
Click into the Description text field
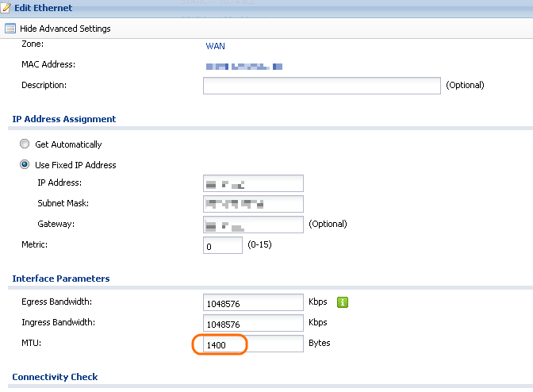tap(321, 86)
